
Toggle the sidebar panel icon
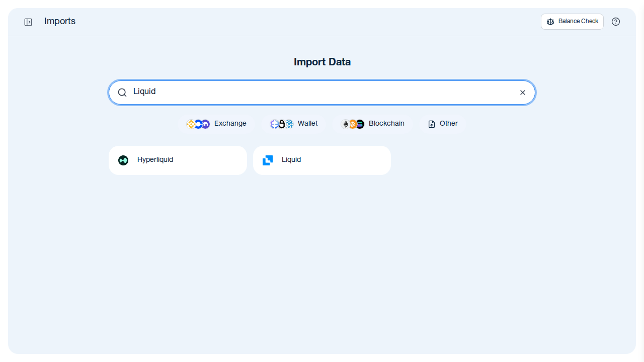pos(28,22)
